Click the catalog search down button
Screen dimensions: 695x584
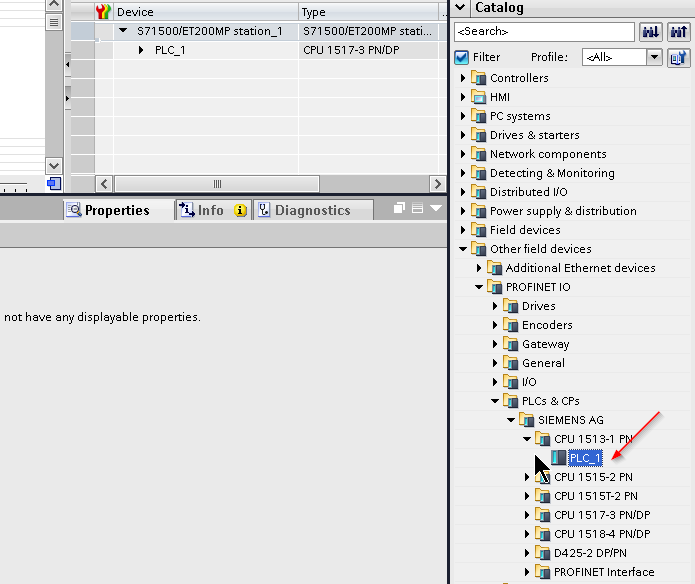point(651,32)
